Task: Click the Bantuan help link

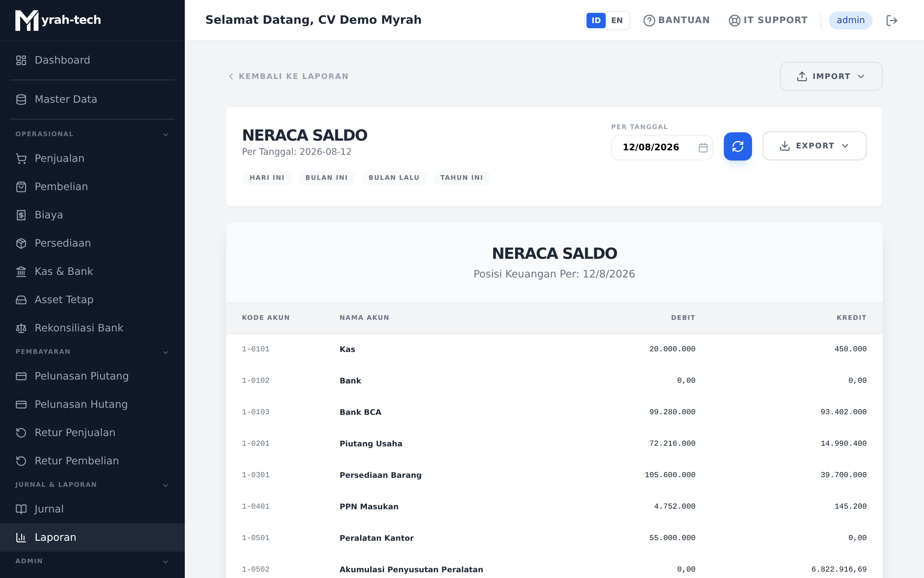Action: (677, 21)
